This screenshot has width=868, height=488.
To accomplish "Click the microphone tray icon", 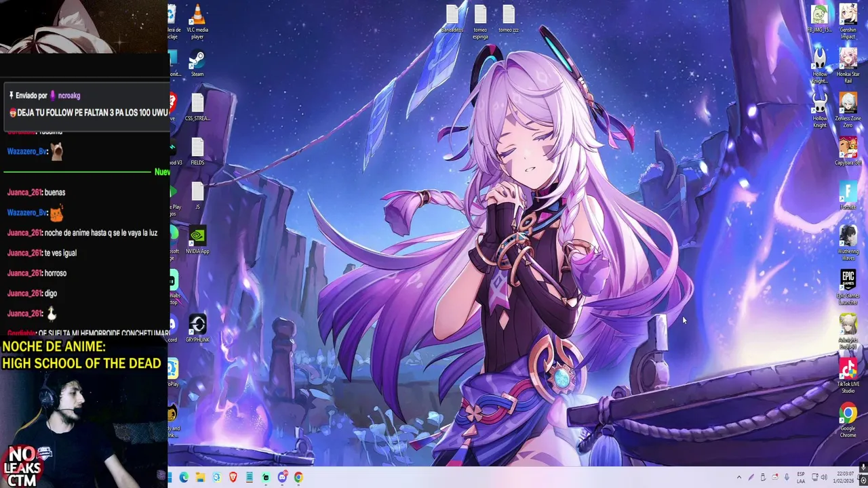I will pyautogui.click(x=787, y=478).
